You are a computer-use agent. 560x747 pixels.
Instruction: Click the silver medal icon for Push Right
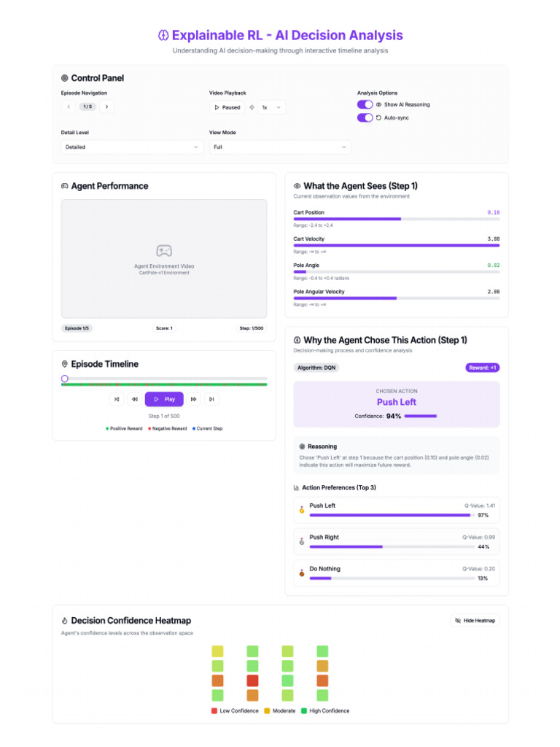tap(301, 542)
